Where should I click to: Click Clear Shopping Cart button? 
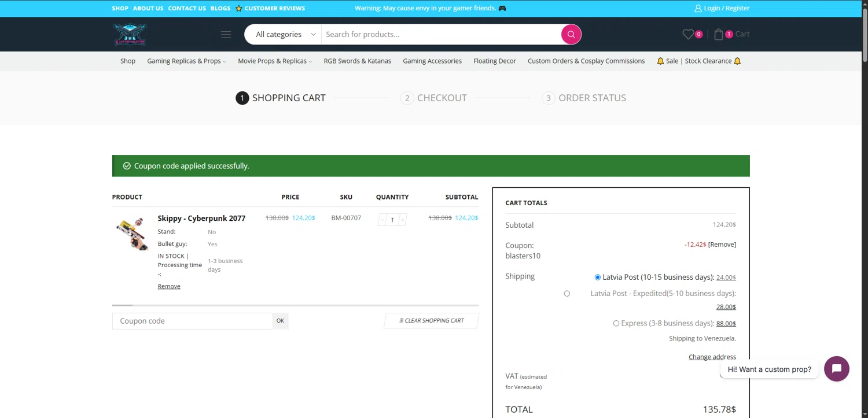point(432,321)
